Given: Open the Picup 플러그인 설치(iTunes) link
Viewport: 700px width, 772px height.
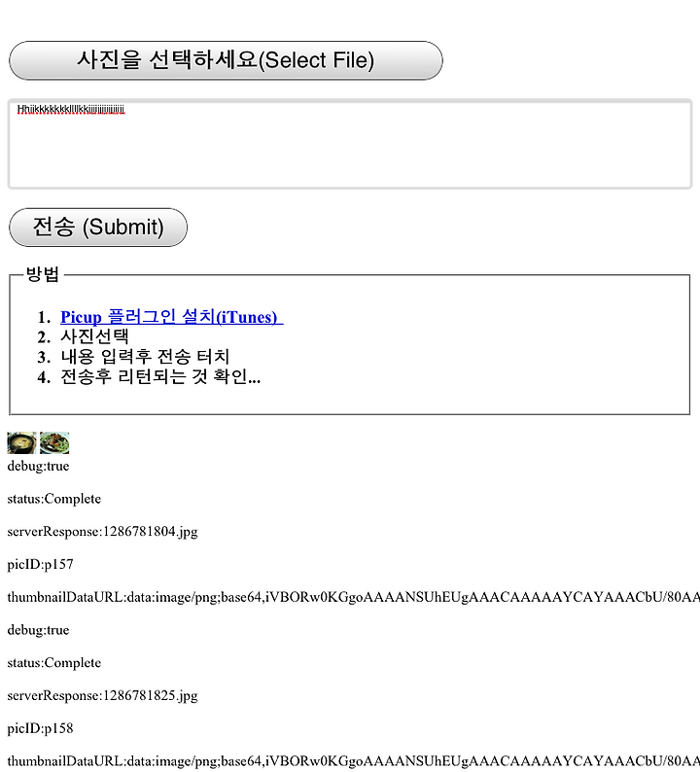Looking at the screenshot, I should [x=171, y=317].
